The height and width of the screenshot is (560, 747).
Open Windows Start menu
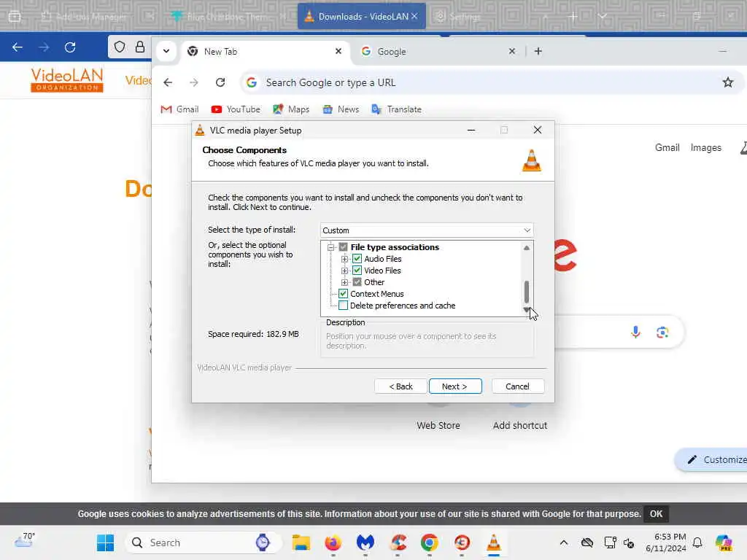(105, 542)
